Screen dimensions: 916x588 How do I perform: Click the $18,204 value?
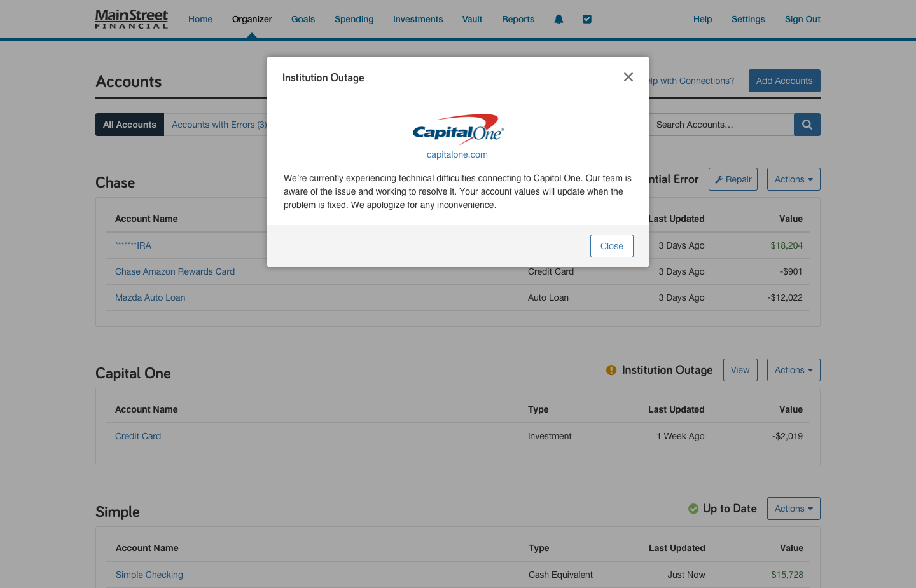click(787, 245)
